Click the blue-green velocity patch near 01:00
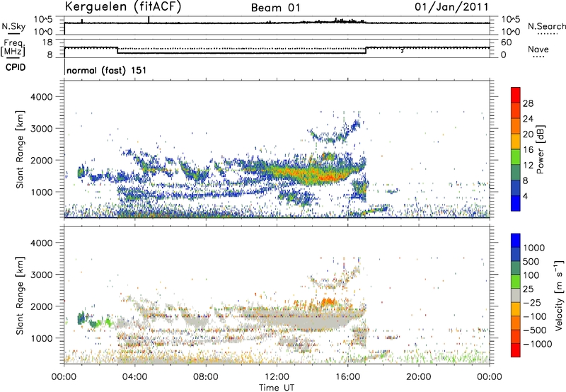Screen dimensions: 566x392 (81, 318)
